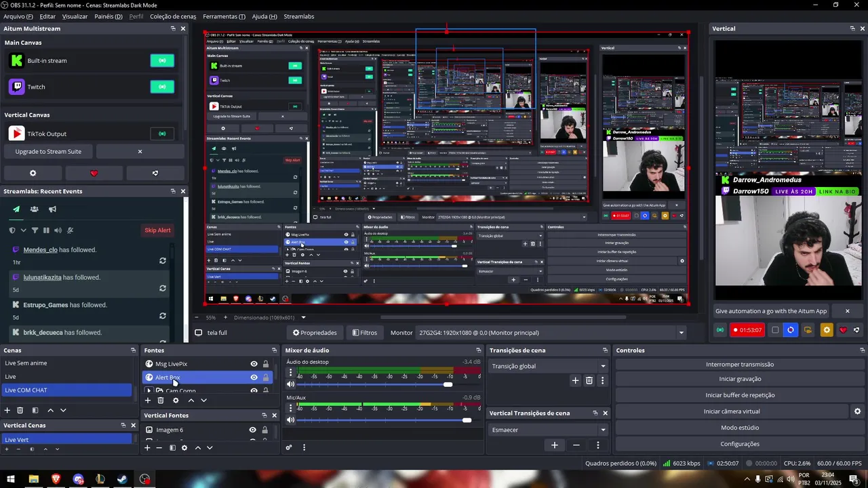The width and height of the screenshot is (868, 488).
Task: Click the red heart donate button in Aitum Multistream
Action: pyautogui.click(x=94, y=174)
